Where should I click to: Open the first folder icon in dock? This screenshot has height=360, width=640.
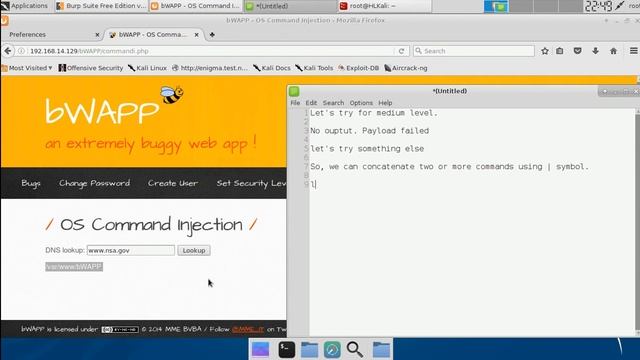(309, 350)
